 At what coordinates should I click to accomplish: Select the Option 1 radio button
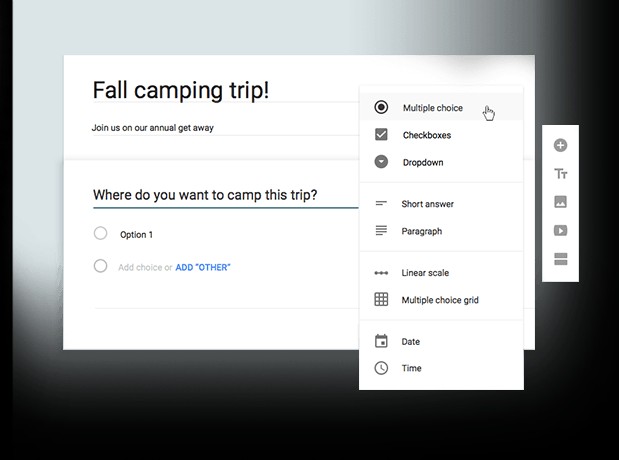point(100,234)
